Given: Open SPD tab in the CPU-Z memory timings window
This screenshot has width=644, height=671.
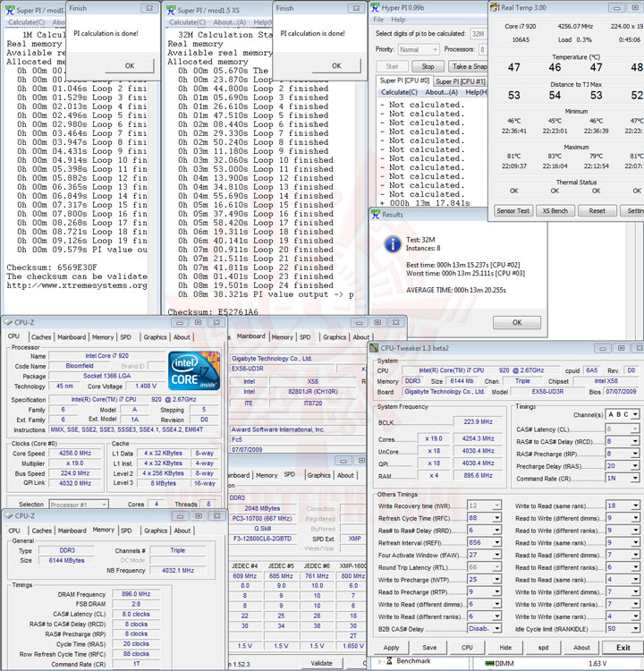Looking at the screenshot, I should coord(126,531).
